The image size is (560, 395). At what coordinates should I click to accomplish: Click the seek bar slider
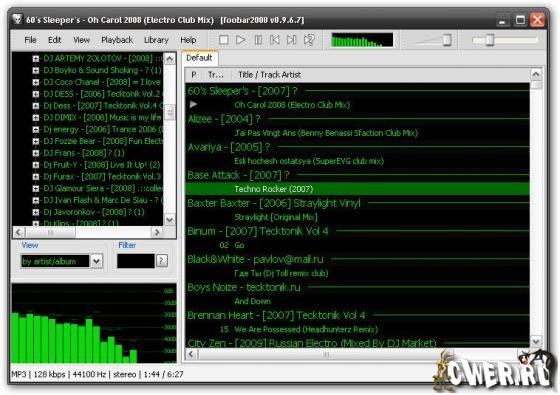point(490,40)
